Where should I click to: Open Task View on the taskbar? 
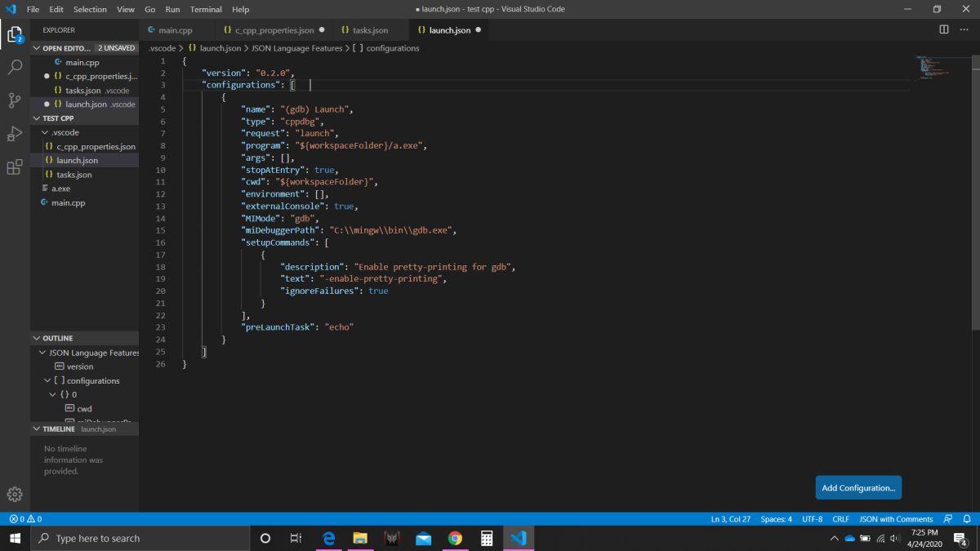pyautogui.click(x=296, y=538)
